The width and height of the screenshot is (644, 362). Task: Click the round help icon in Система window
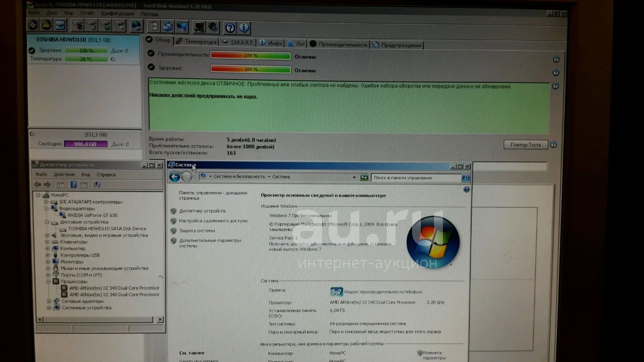point(466,189)
